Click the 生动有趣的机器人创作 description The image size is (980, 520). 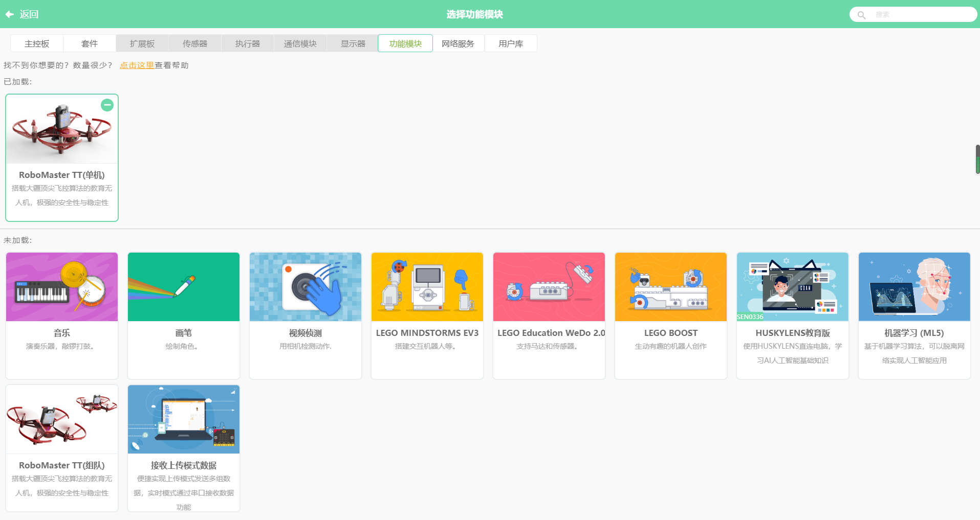(671, 346)
